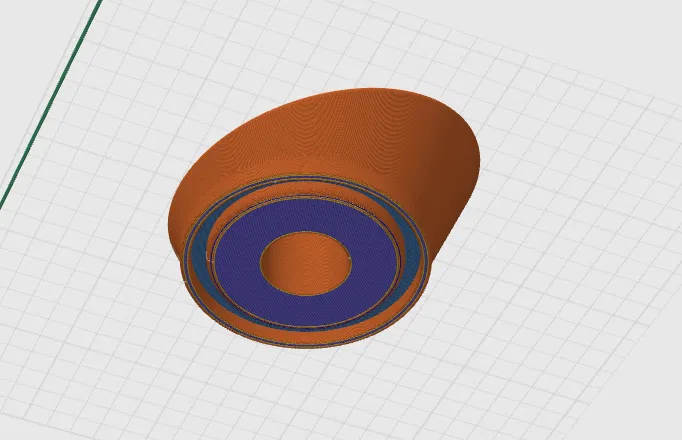Click the orange central circular hole
Viewport: 682px width, 440px height.
pyautogui.click(x=306, y=263)
